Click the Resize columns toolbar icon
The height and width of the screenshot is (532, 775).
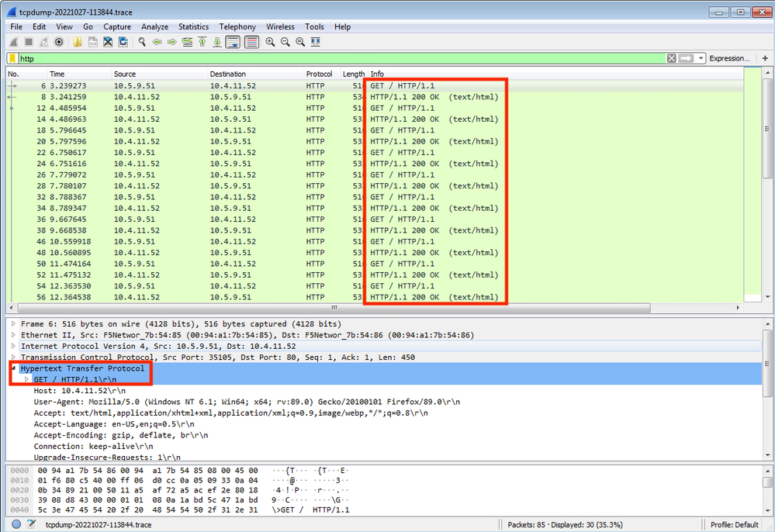coord(315,42)
